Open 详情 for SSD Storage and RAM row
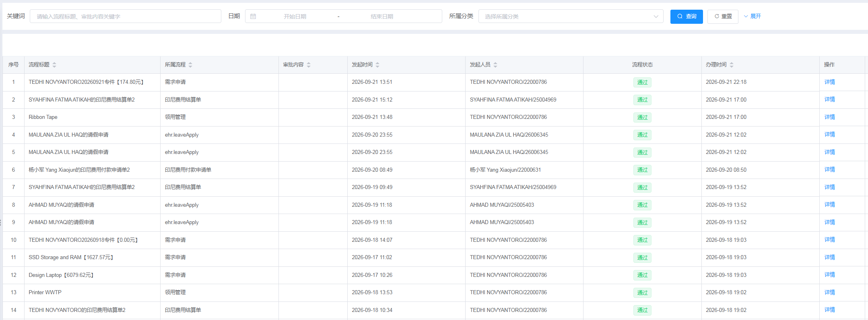Image resolution: width=868 pixels, height=320 pixels. tap(830, 258)
